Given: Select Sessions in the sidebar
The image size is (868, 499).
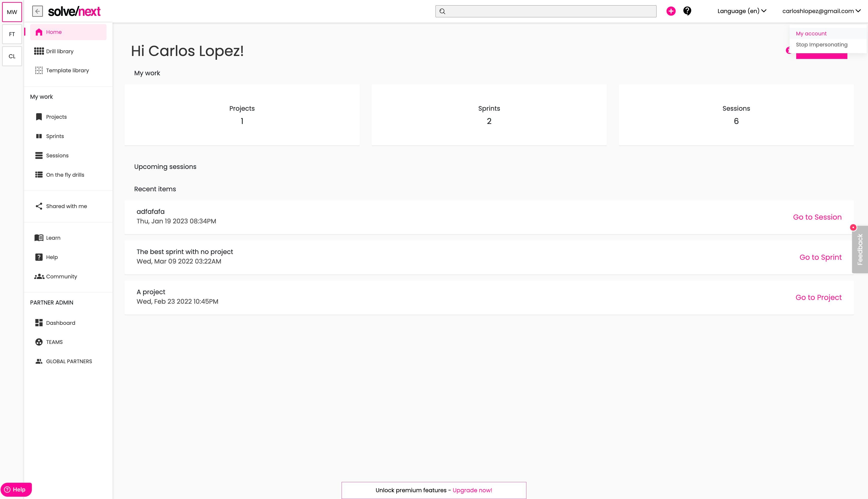Looking at the screenshot, I should [x=57, y=155].
